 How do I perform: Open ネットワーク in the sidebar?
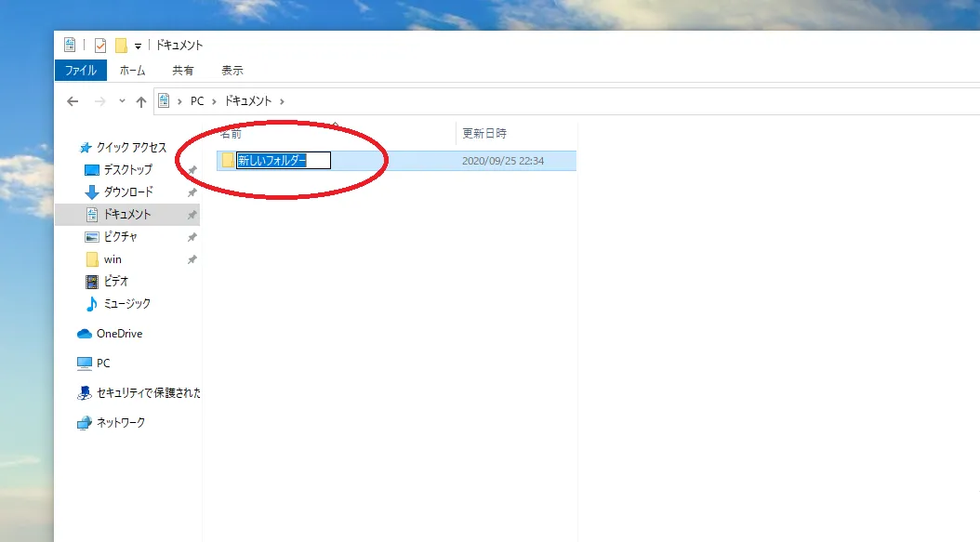(121, 422)
